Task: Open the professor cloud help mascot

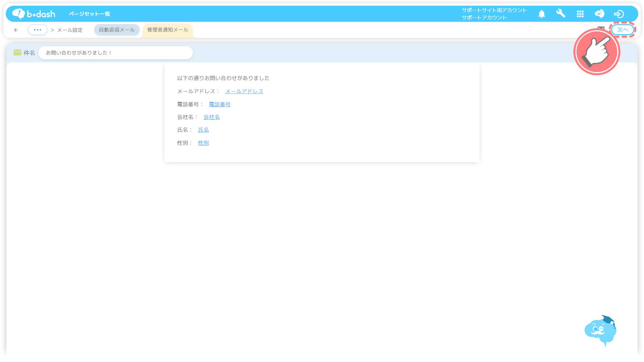Action: 600,330
